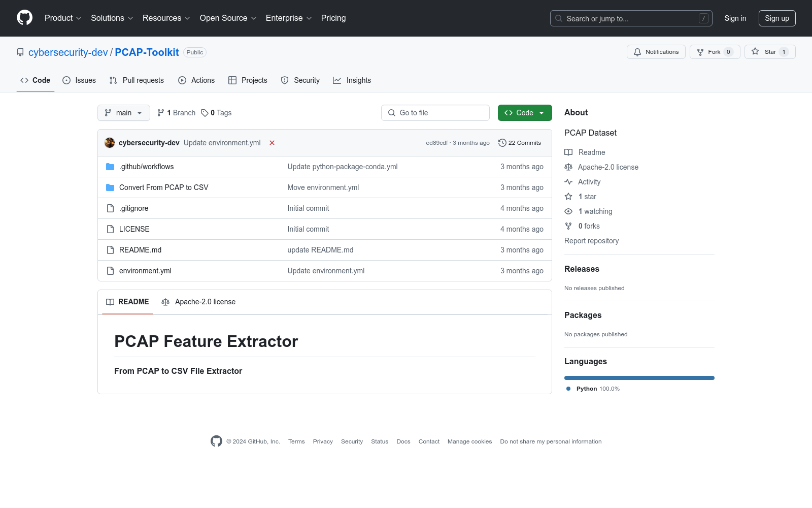The image size is (812, 508).
Task: Click the cybersecurity-dev avatar image
Action: (x=110, y=143)
